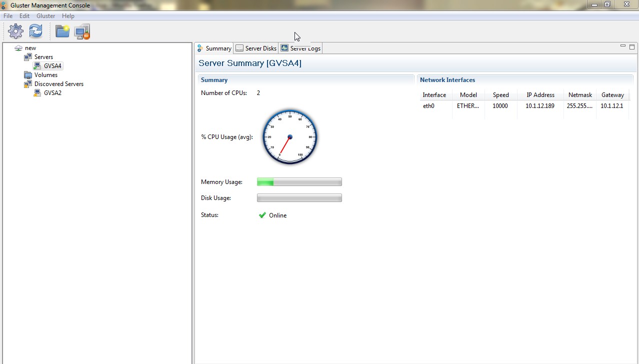639x364 pixels.
Task: Click the gear settings toolbar icon
Action: click(16, 31)
